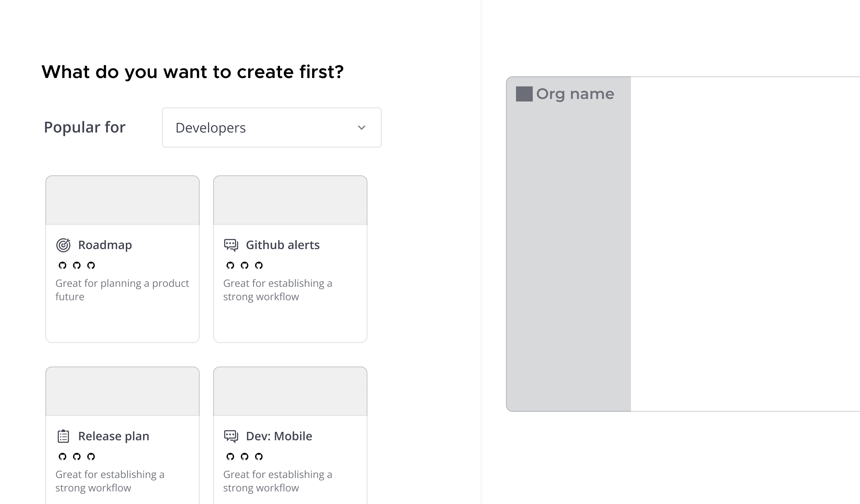Click first GitHub icon under Dev: Mobile
This screenshot has height=504, width=860.
[x=230, y=457]
